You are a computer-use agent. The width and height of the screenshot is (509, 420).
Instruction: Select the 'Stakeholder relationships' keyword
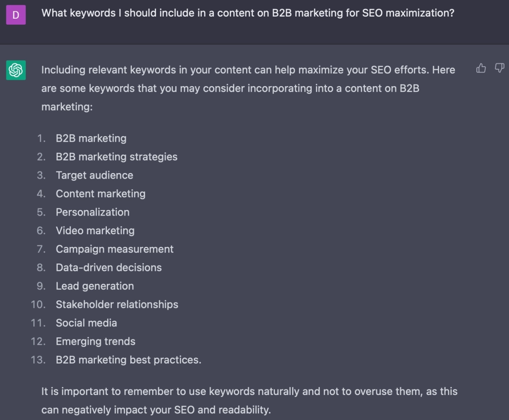tap(117, 304)
